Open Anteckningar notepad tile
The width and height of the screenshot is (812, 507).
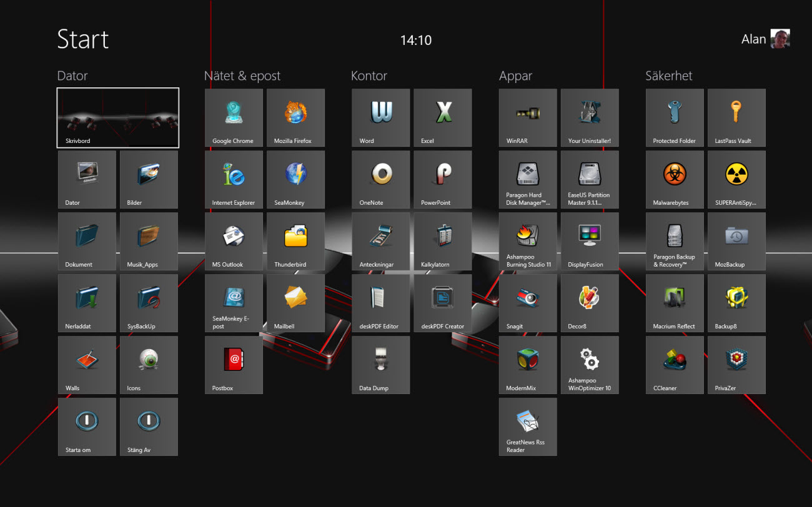(x=381, y=241)
